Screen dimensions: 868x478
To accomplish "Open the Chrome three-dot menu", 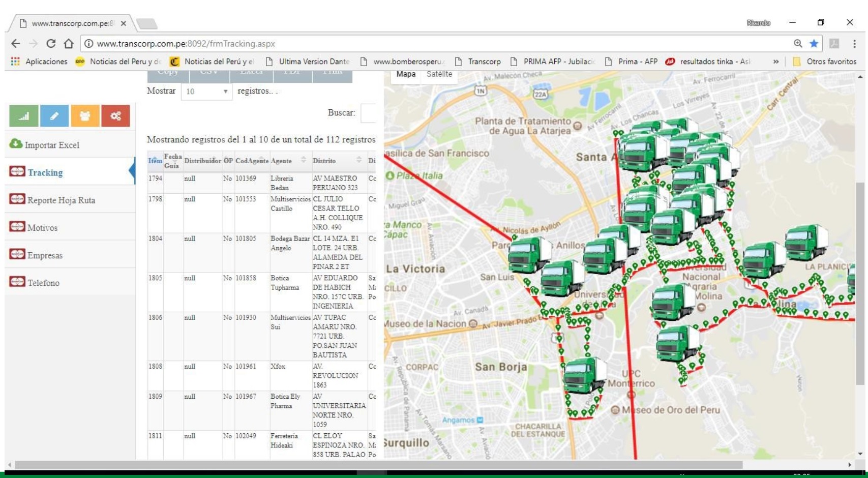I will [x=854, y=44].
